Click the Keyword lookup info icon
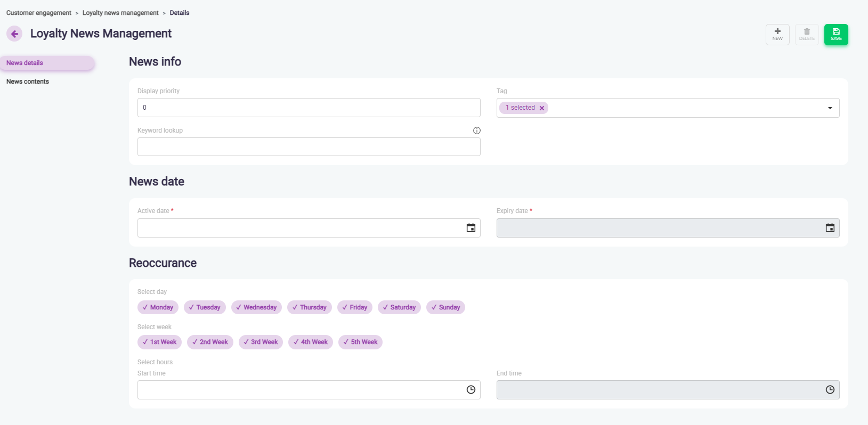Screen dimensions: 868x425 [477, 130]
